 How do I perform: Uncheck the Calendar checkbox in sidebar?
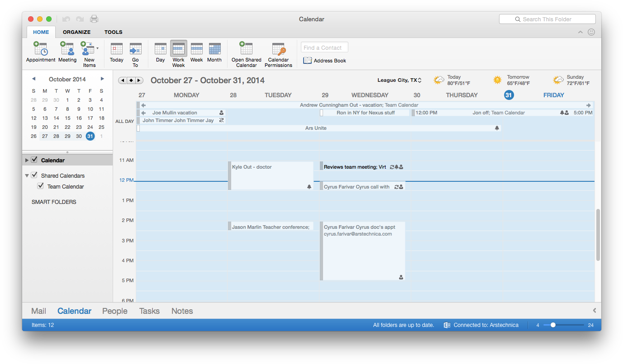pos(34,160)
